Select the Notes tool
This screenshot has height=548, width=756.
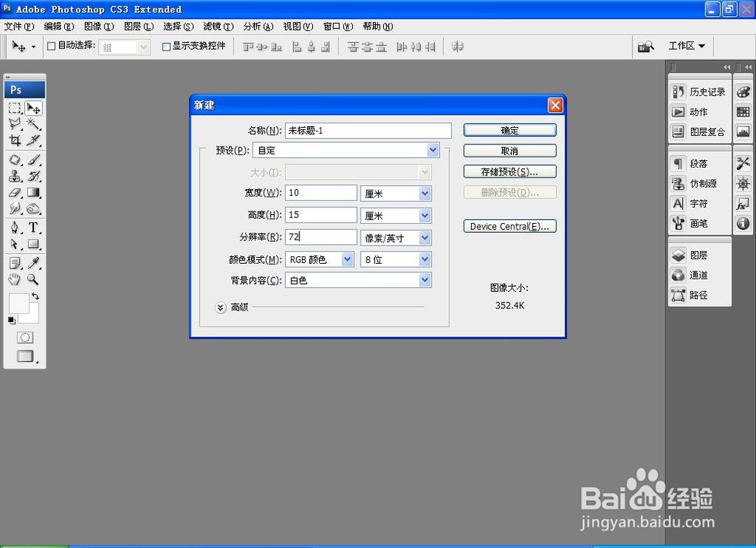[15, 263]
